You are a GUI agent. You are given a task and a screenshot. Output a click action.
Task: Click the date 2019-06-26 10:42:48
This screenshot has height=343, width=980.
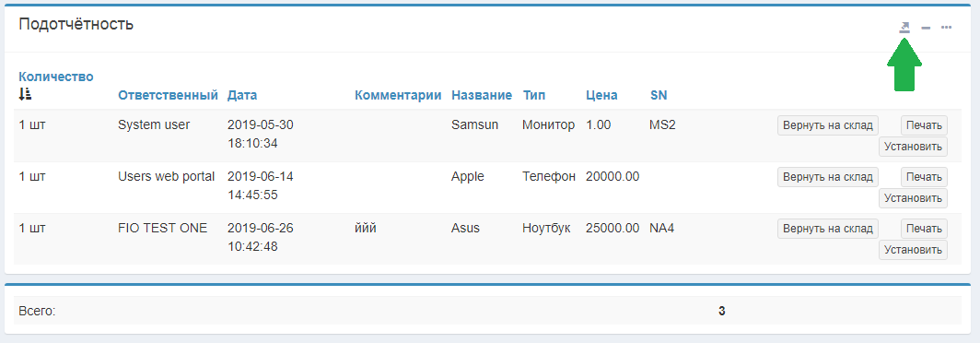(x=260, y=237)
